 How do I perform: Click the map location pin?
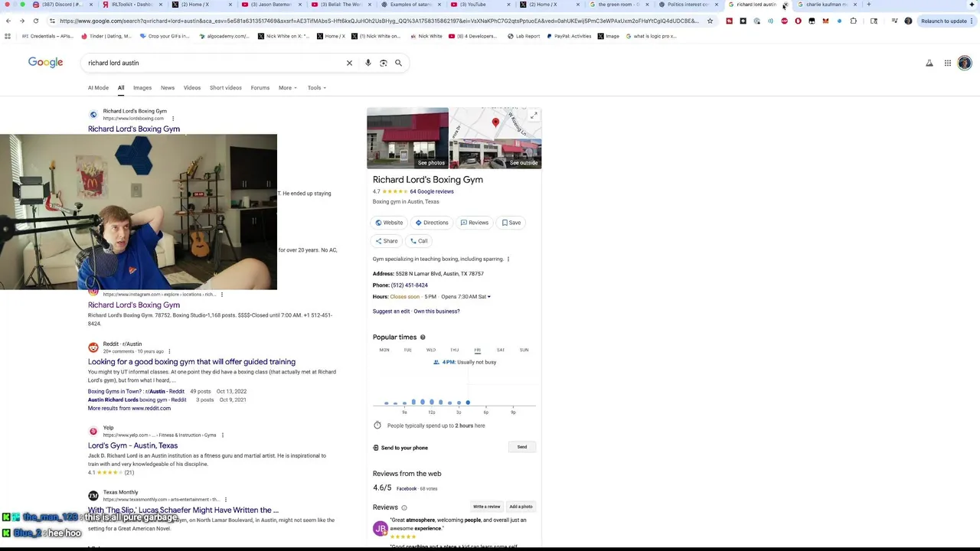coord(495,122)
